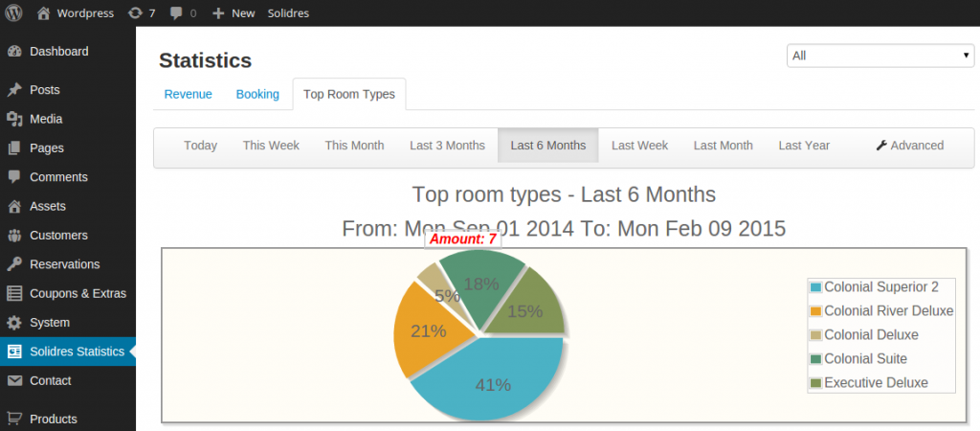Click the wrench icon beside Advanced
Image resolution: width=980 pixels, height=431 pixels.
click(881, 146)
